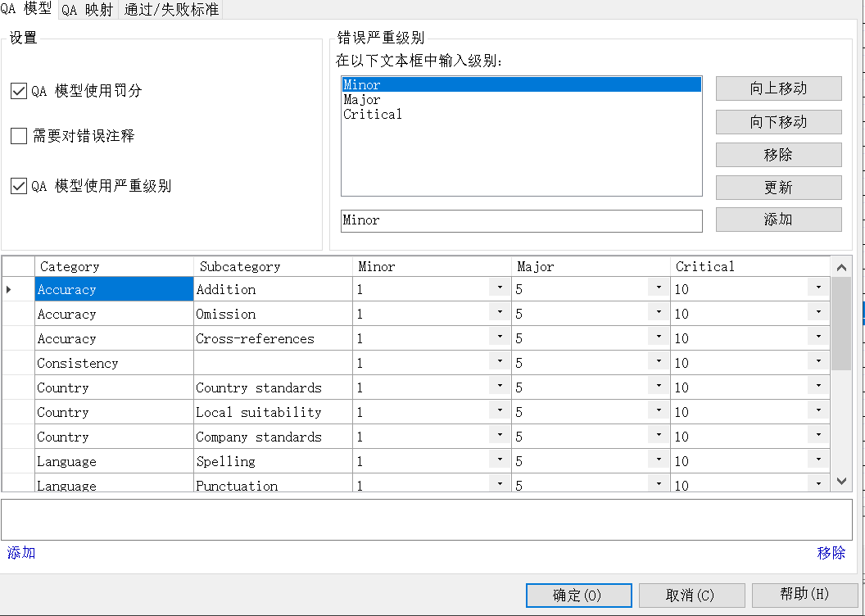Click the table scrollbar up arrow
Viewport: 865px width, 616px height.
pos(841,268)
